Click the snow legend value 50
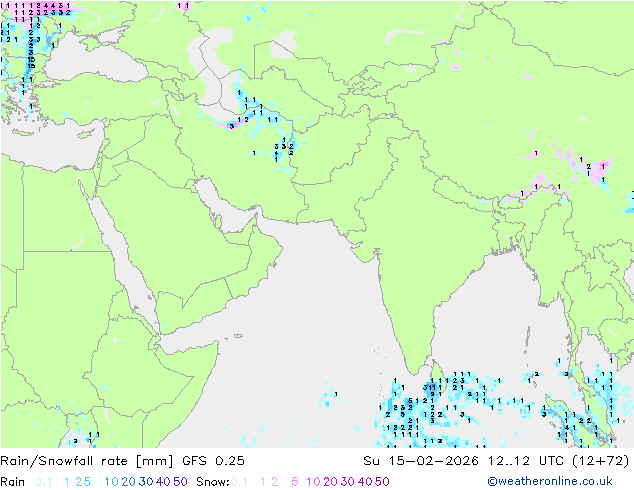 382,482
